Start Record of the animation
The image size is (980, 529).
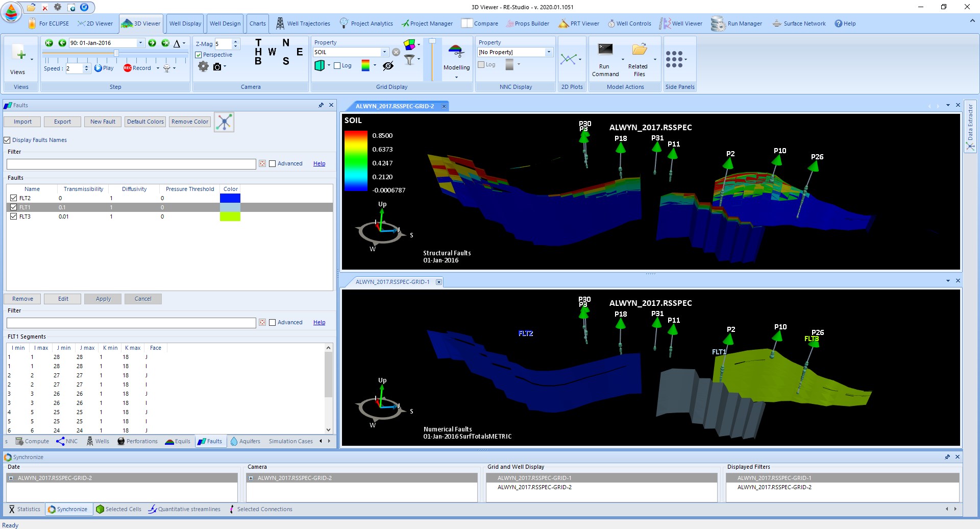point(137,68)
